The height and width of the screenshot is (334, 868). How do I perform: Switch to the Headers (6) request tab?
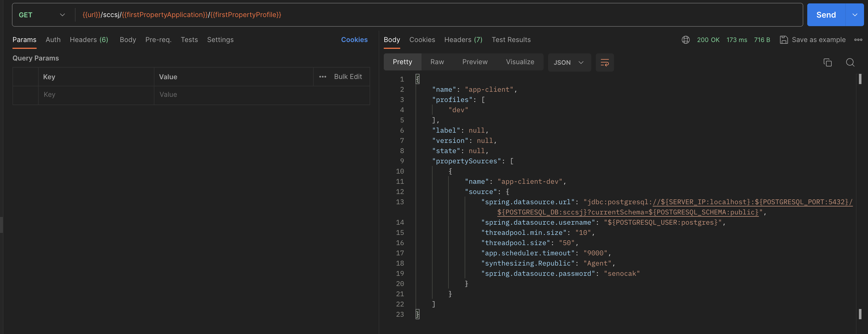[x=89, y=40]
